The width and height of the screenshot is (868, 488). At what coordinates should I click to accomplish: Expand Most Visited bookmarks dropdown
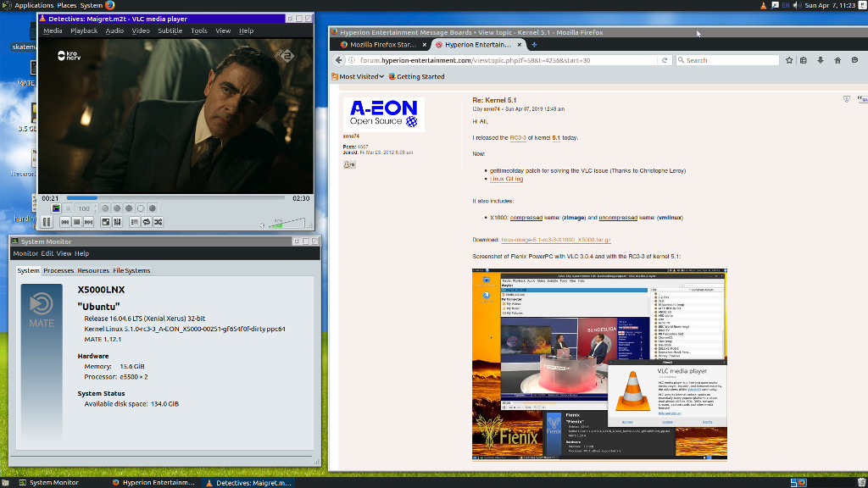[358, 77]
